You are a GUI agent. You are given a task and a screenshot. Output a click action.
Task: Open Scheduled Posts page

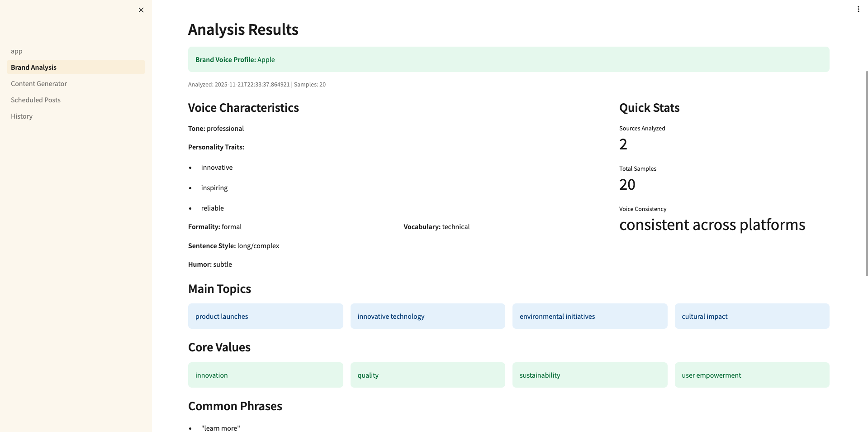pyautogui.click(x=36, y=100)
